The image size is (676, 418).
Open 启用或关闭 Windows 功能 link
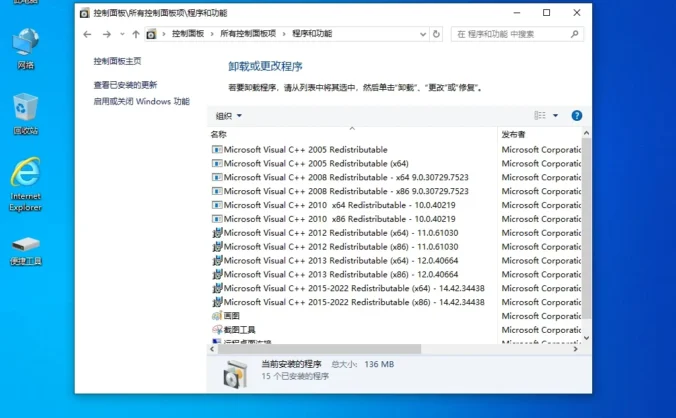141,102
